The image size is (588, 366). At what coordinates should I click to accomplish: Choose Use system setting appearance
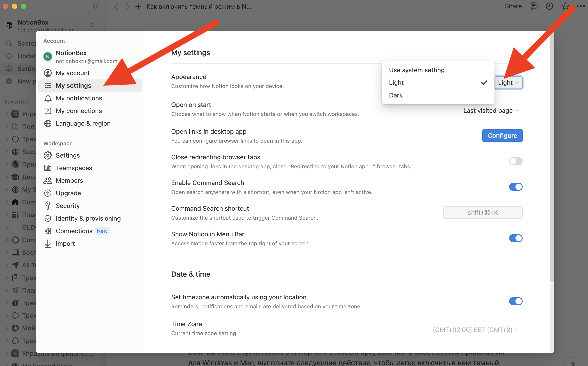click(x=438, y=70)
